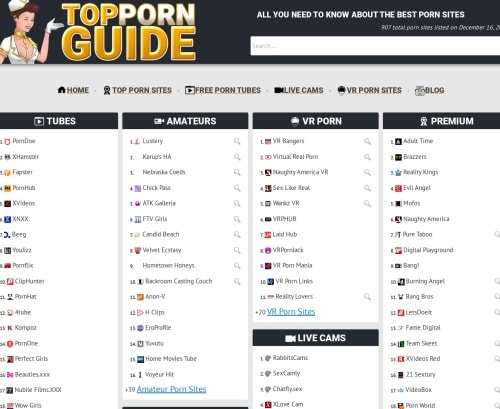Click 'XVideos Red' in the PREMIUM list
500x409 pixels.
(x=423, y=359)
